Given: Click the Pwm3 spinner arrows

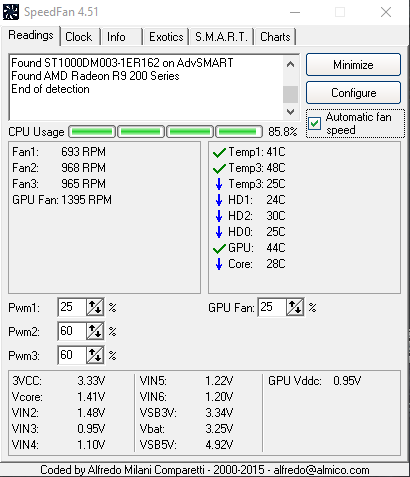Looking at the screenshot, I should click(x=95, y=355).
